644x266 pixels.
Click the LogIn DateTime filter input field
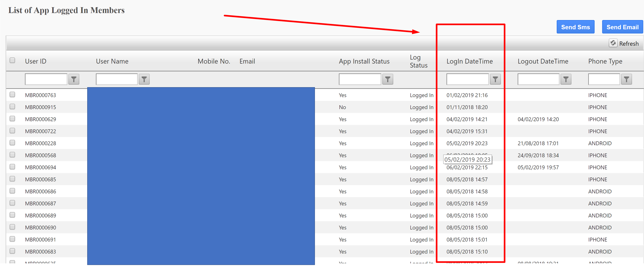pyautogui.click(x=467, y=79)
